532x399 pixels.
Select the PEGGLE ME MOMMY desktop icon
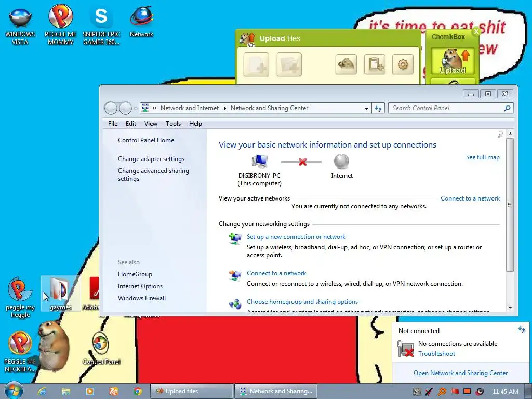(60, 25)
